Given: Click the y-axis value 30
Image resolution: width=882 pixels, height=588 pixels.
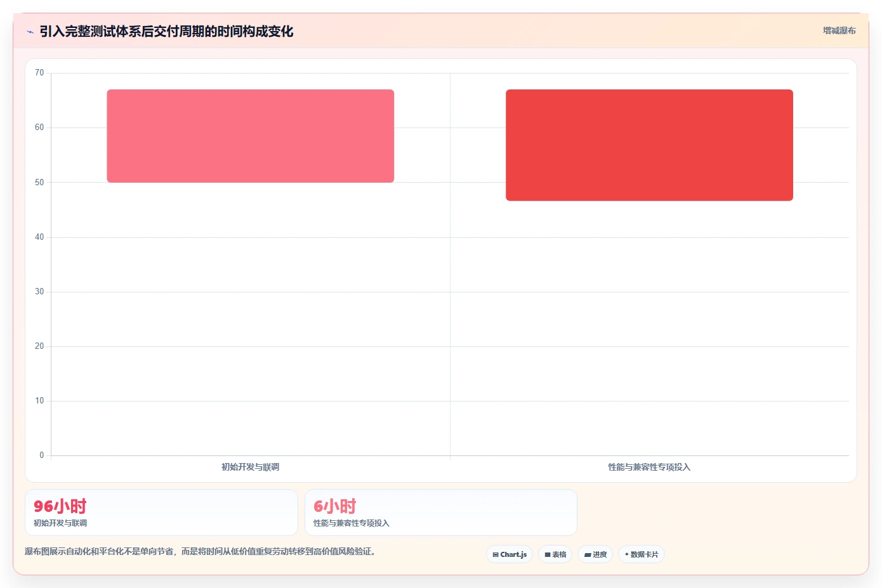Looking at the screenshot, I should click(39, 292).
